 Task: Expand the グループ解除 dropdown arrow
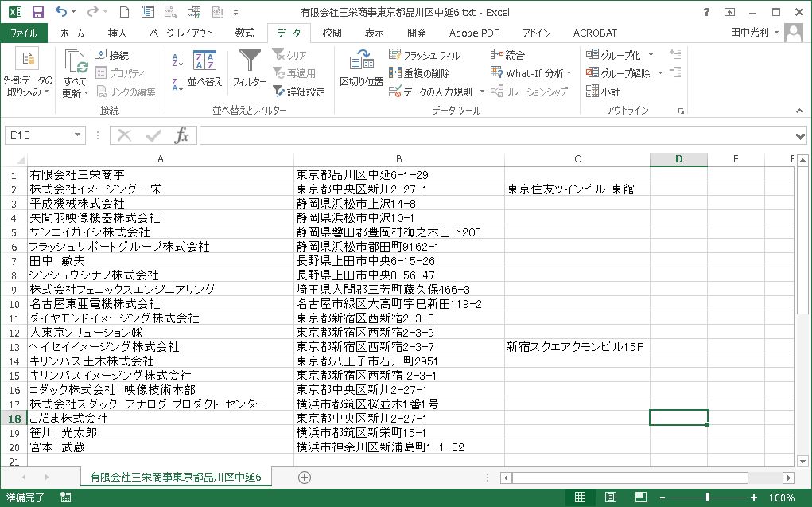point(660,73)
